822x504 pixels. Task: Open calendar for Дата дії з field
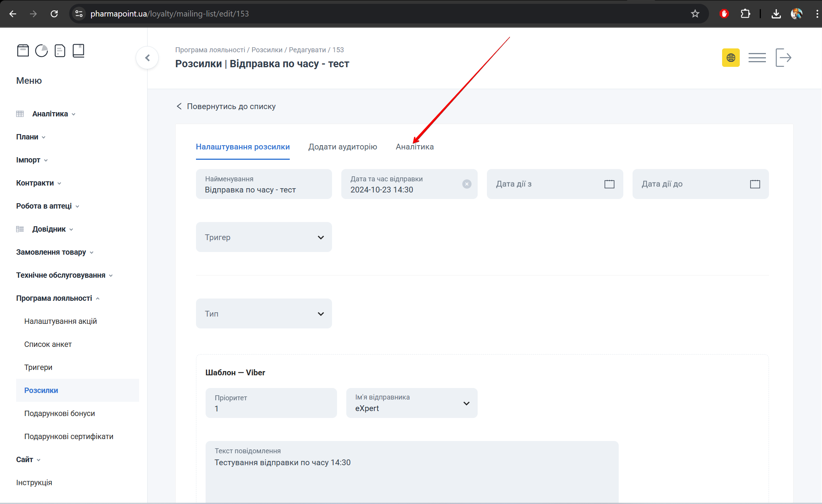(609, 184)
